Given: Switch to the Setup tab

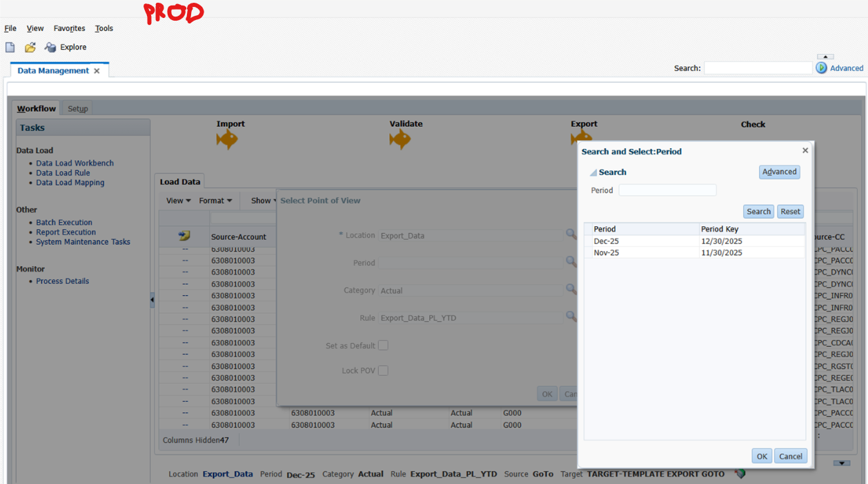Looking at the screenshot, I should coord(78,108).
